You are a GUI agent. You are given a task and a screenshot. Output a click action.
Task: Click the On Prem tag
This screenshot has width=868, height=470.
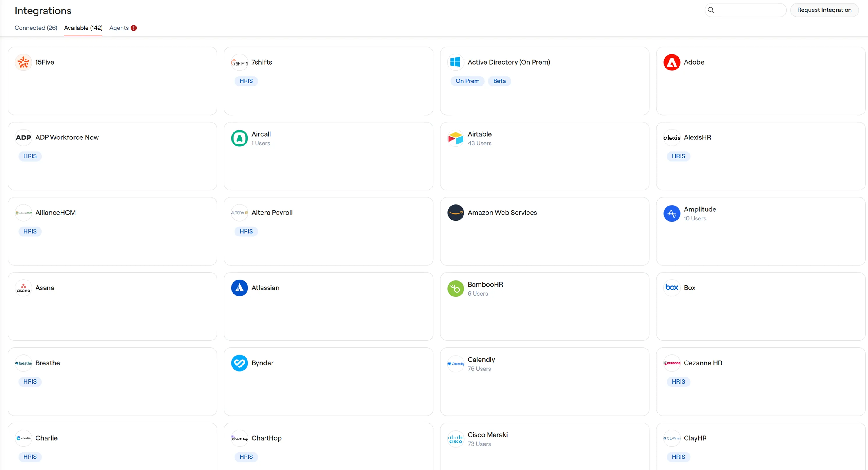coord(467,81)
